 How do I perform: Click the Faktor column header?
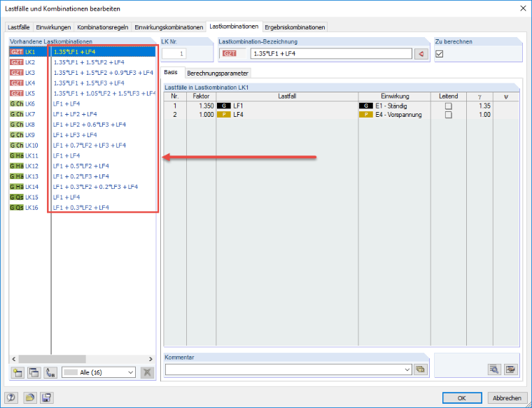click(201, 97)
